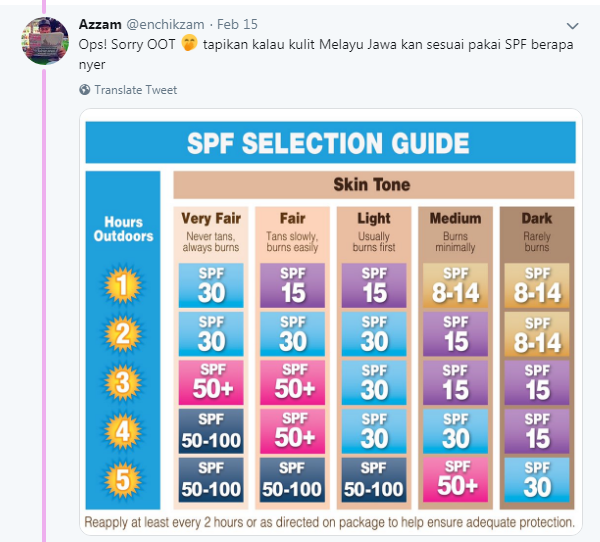Click the face emoji in the tweet text

(x=189, y=43)
